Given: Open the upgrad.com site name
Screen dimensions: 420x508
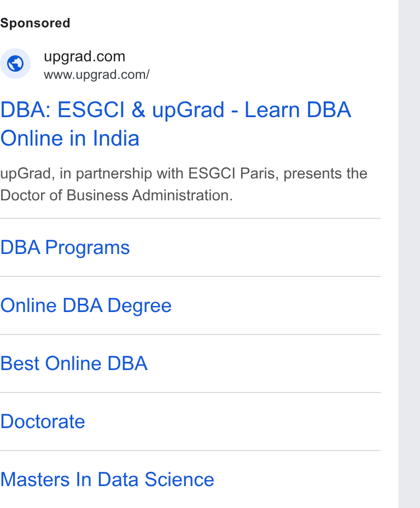Looking at the screenshot, I should point(84,57).
